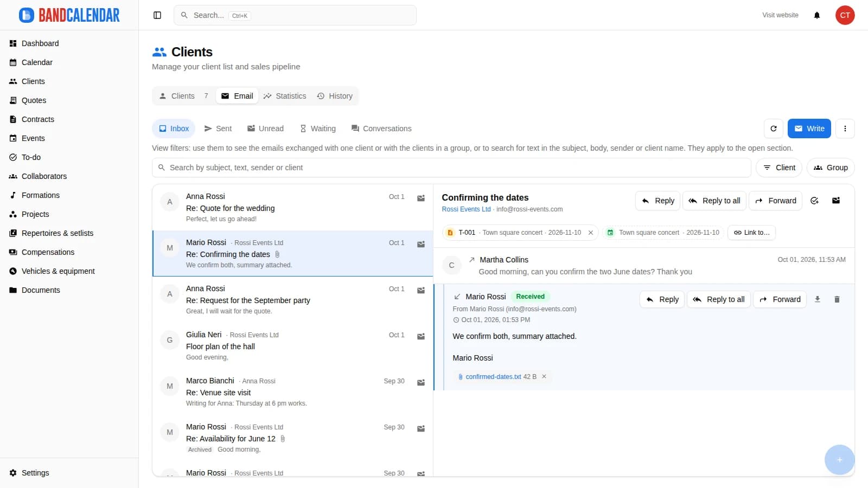
Task: Open Marco Bianchi Venue site visit email
Action: coord(292,392)
